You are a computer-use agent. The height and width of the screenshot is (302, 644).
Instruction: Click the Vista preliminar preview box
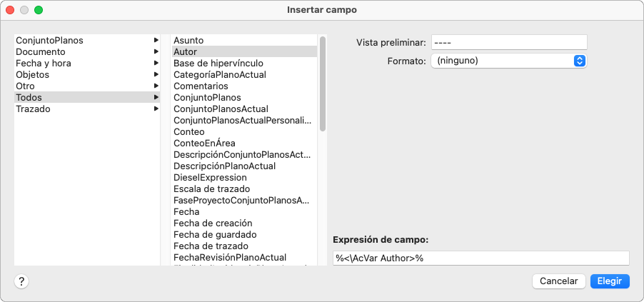point(508,43)
